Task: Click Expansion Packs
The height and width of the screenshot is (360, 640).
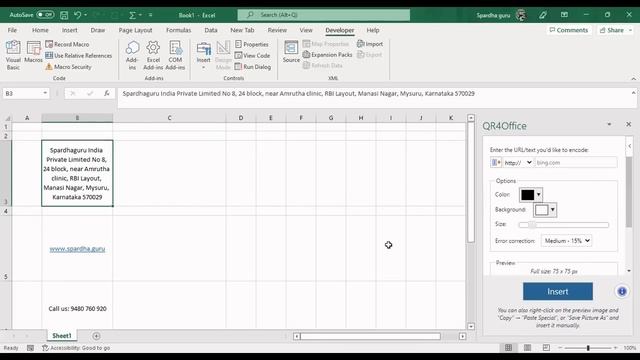Action: pyautogui.click(x=327, y=54)
